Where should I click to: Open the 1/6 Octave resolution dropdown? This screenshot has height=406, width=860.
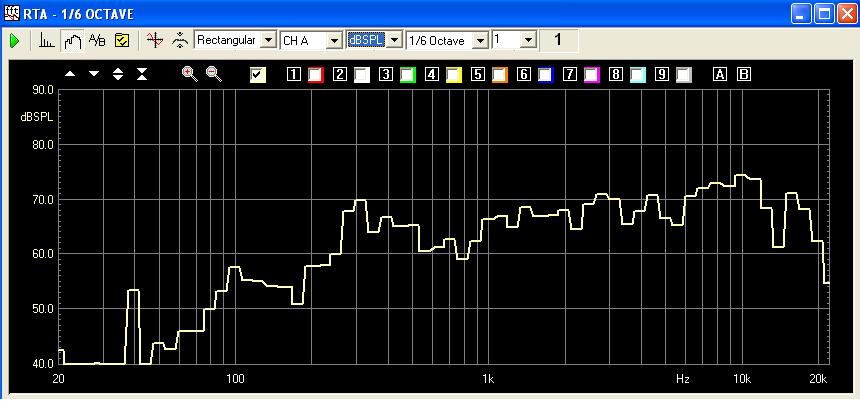pos(480,40)
